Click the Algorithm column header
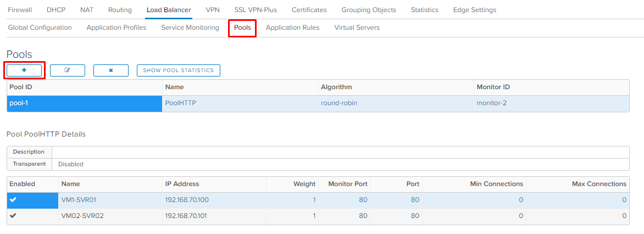This screenshot has width=644, height=234. (x=396, y=87)
